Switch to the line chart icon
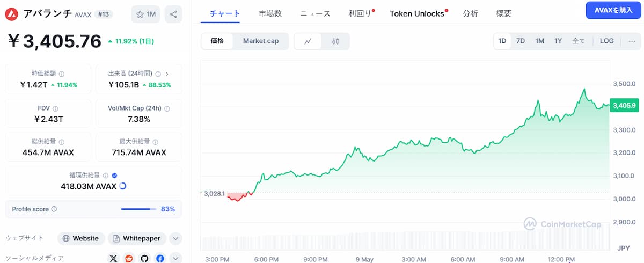Image resolution: width=644 pixels, height=263 pixels. (x=308, y=41)
